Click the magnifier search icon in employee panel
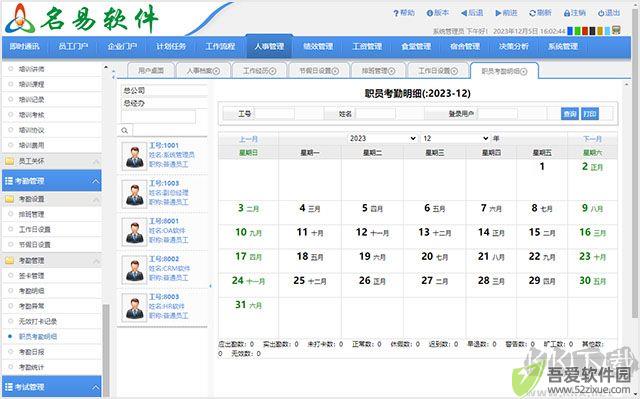This screenshot has height=399, width=640. [x=124, y=131]
